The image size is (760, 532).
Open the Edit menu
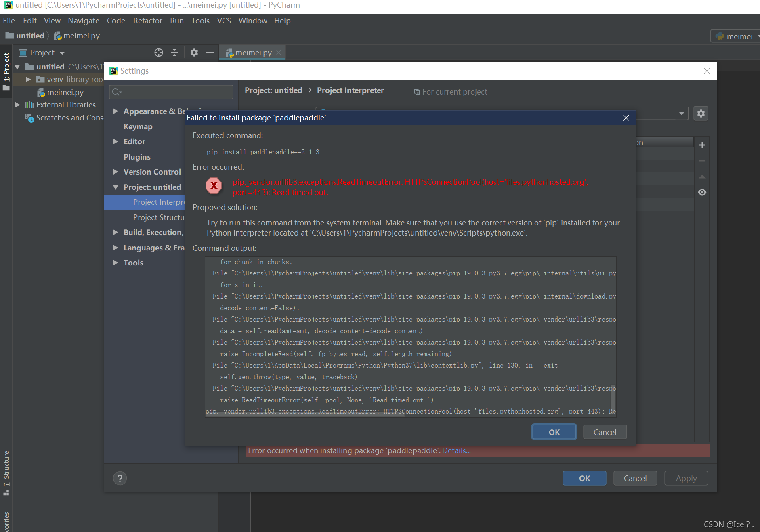tap(29, 21)
